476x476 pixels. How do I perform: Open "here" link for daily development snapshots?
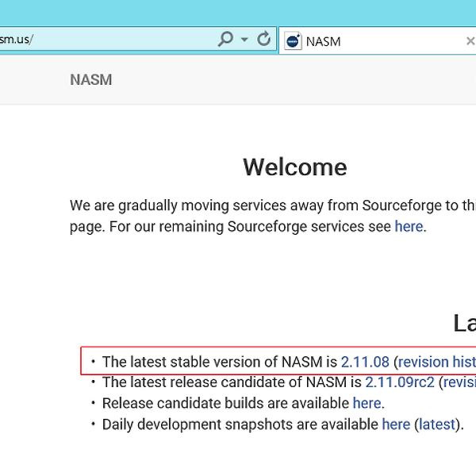click(396, 424)
